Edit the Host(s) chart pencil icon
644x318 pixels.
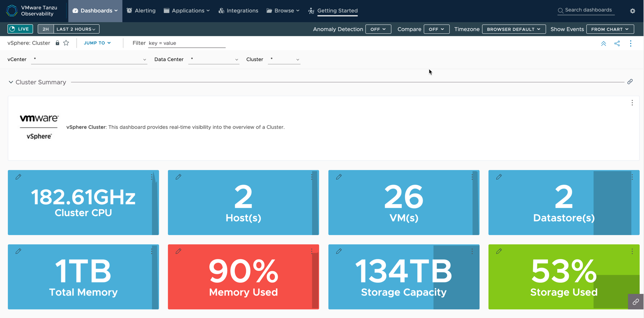pyautogui.click(x=178, y=177)
